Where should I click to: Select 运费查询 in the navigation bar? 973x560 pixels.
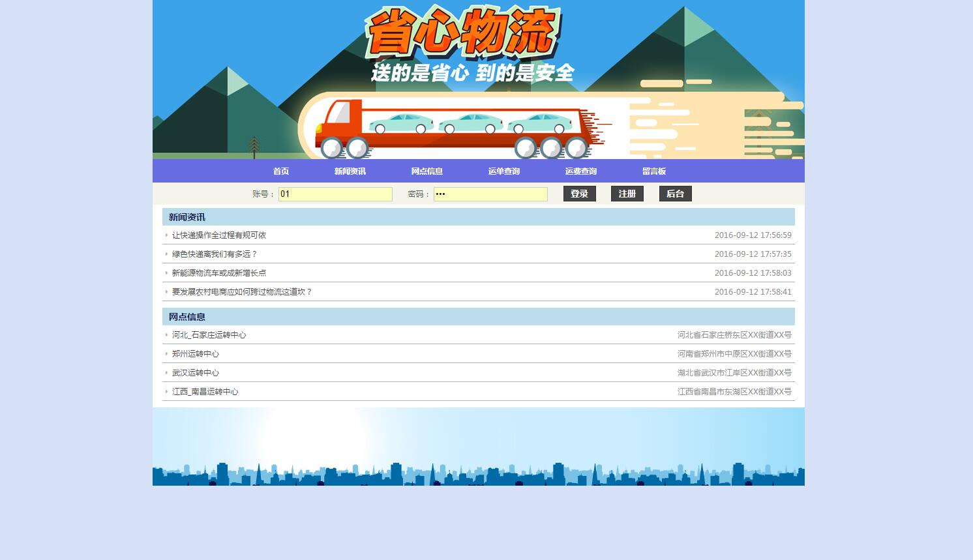(x=580, y=171)
